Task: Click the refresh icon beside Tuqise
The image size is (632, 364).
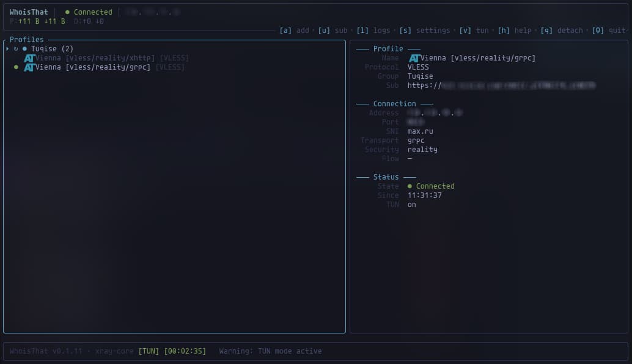Action: point(16,49)
